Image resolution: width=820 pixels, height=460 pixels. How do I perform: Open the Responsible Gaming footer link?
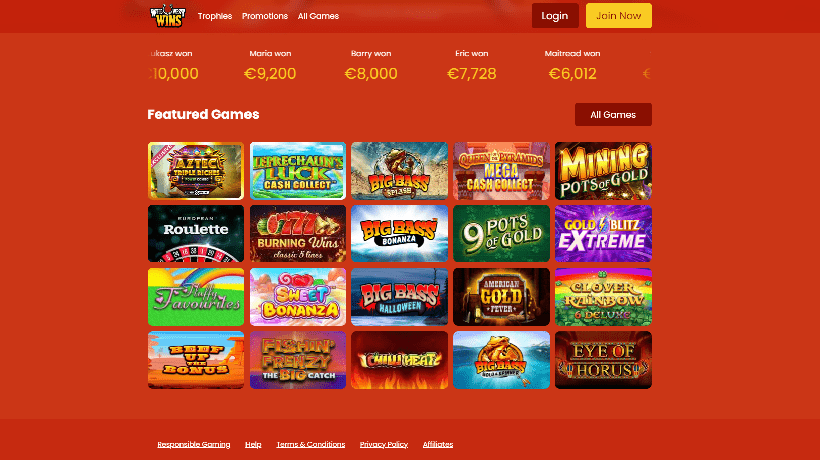pos(193,444)
